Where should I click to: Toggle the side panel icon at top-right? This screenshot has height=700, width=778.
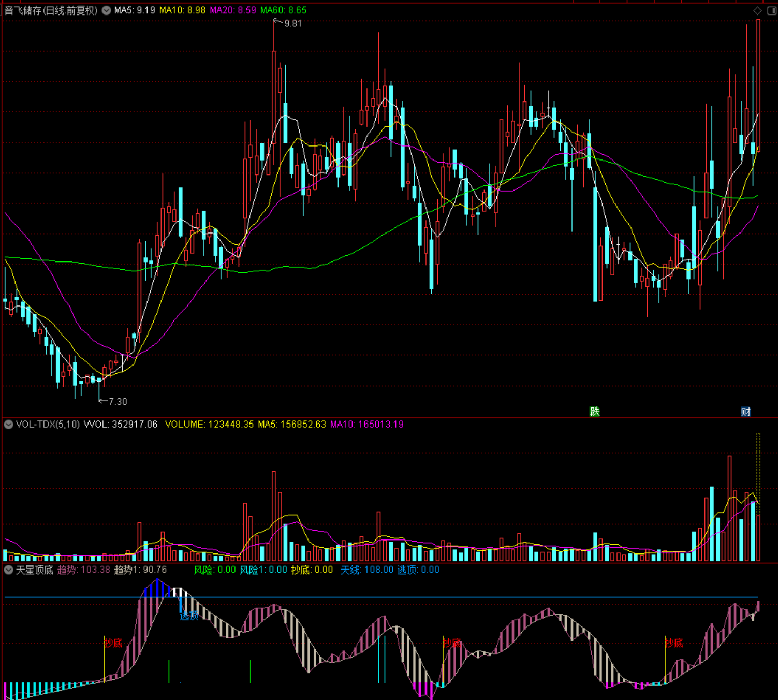click(x=771, y=10)
